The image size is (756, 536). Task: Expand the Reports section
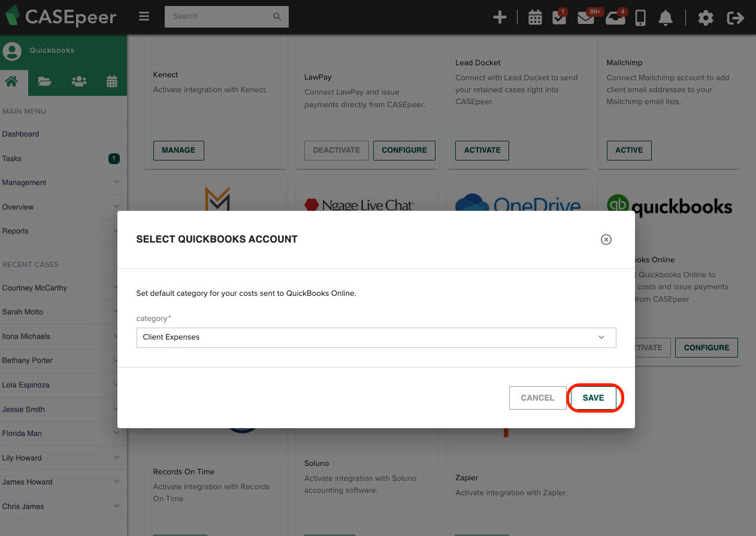point(63,231)
